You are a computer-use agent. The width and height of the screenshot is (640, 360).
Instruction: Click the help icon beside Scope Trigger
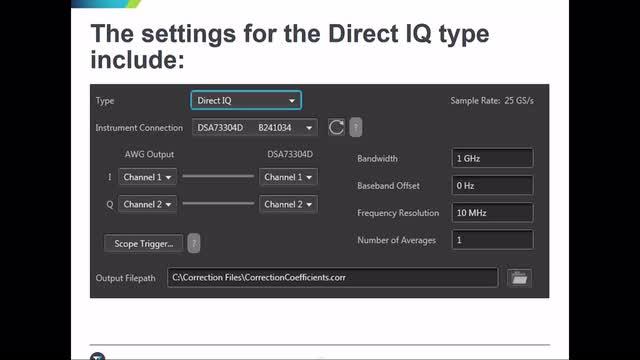(194, 244)
